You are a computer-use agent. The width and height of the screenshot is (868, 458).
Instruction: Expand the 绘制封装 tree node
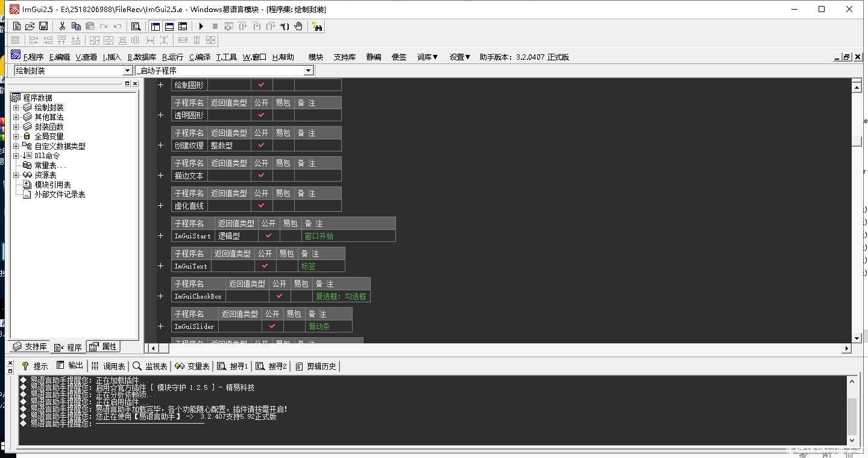click(x=16, y=107)
